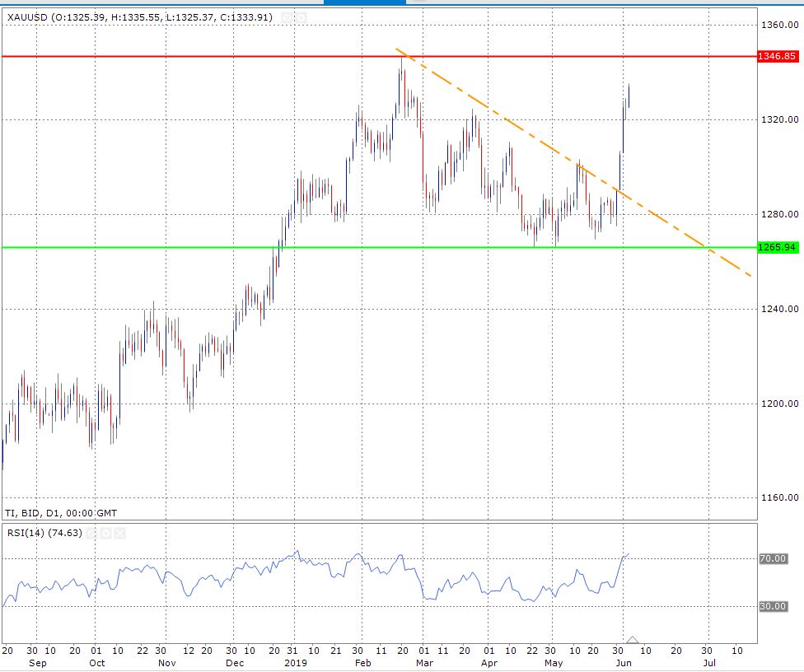Select the red 1346.85 price label
Viewport: 804px width, 672px height.
(777, 57)
